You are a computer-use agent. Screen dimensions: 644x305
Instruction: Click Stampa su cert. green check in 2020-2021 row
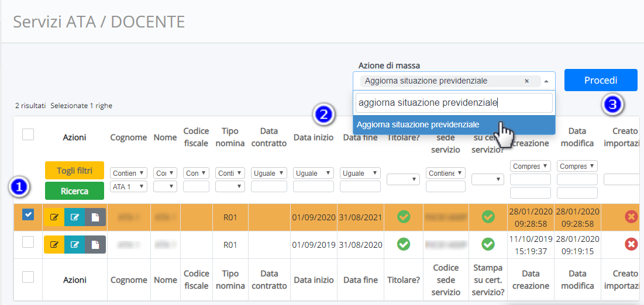(488, 217)
